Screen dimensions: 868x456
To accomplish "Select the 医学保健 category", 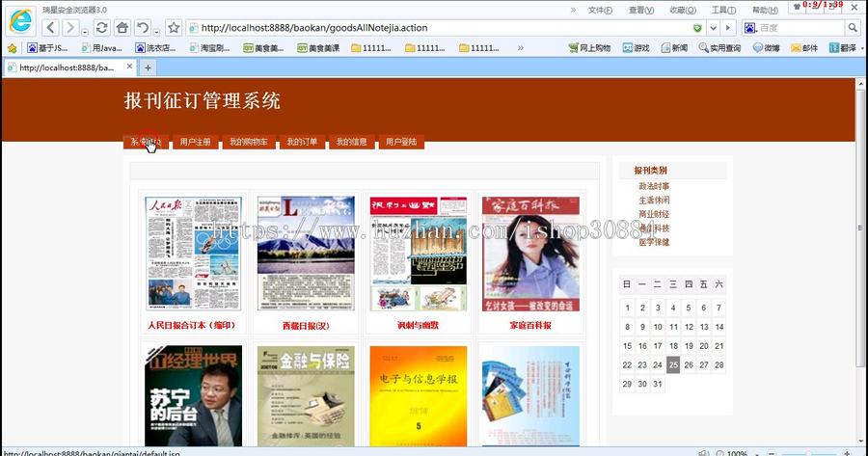I will pos(654,242).
